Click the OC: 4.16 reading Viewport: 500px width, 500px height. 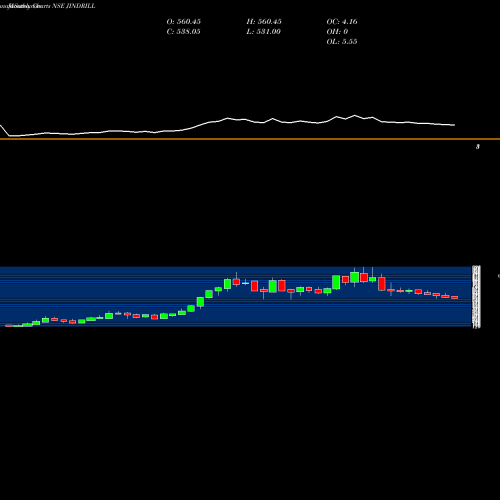point(342,22)
